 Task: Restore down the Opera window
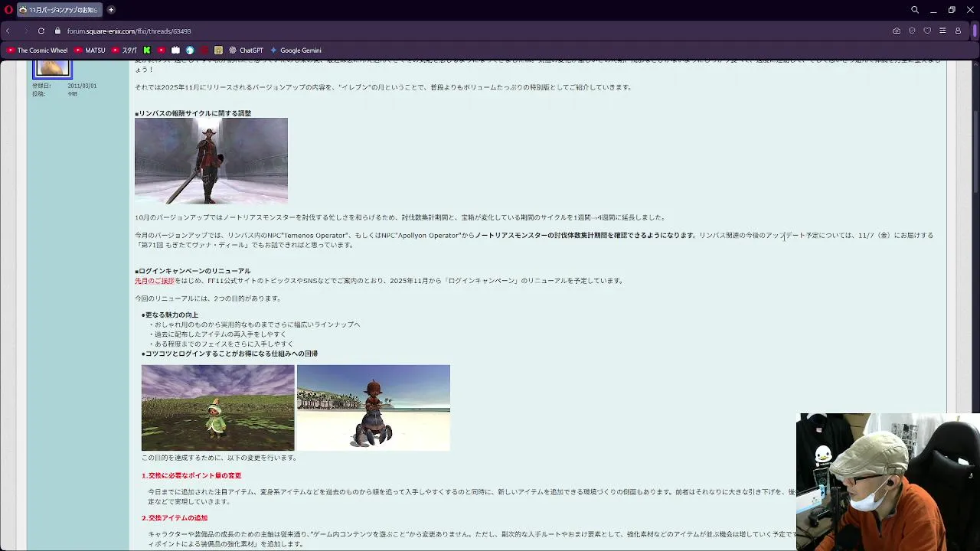tap(952, 10)
